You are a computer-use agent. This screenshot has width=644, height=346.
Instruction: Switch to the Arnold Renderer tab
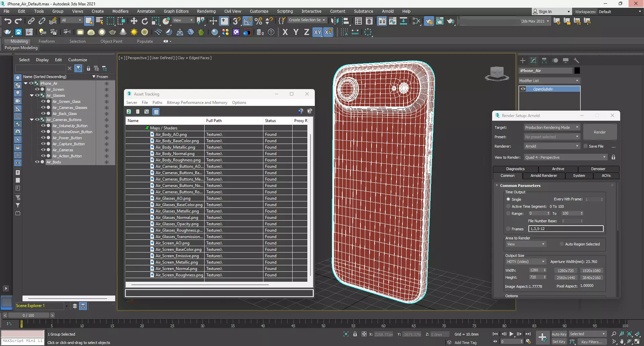point(543,176)
